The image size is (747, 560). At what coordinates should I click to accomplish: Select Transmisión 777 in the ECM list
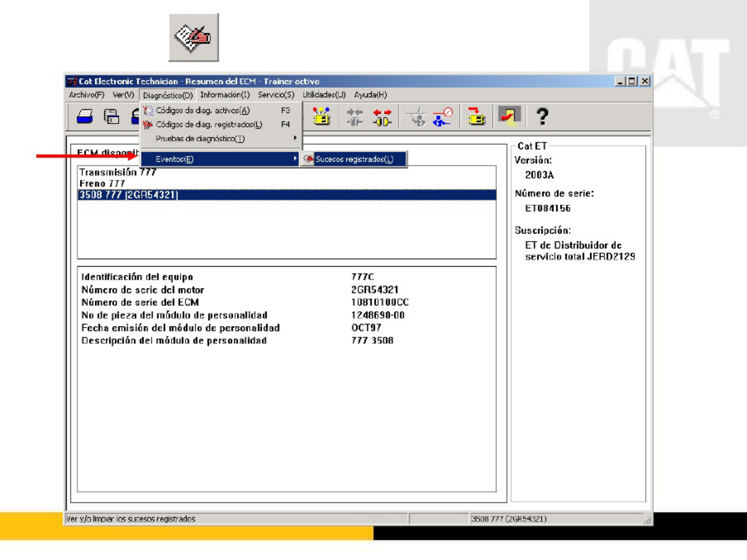click(118, 172)
